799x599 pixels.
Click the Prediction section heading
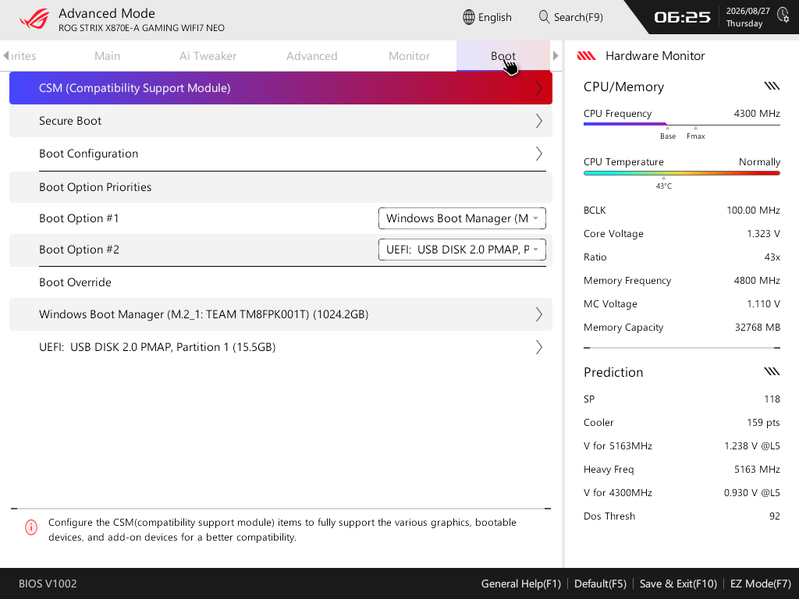[x=613, y=372]
